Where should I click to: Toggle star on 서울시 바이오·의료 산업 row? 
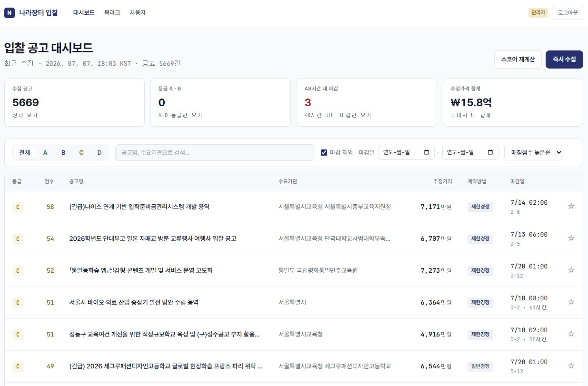pyautogui.click(x=571, y=302)
